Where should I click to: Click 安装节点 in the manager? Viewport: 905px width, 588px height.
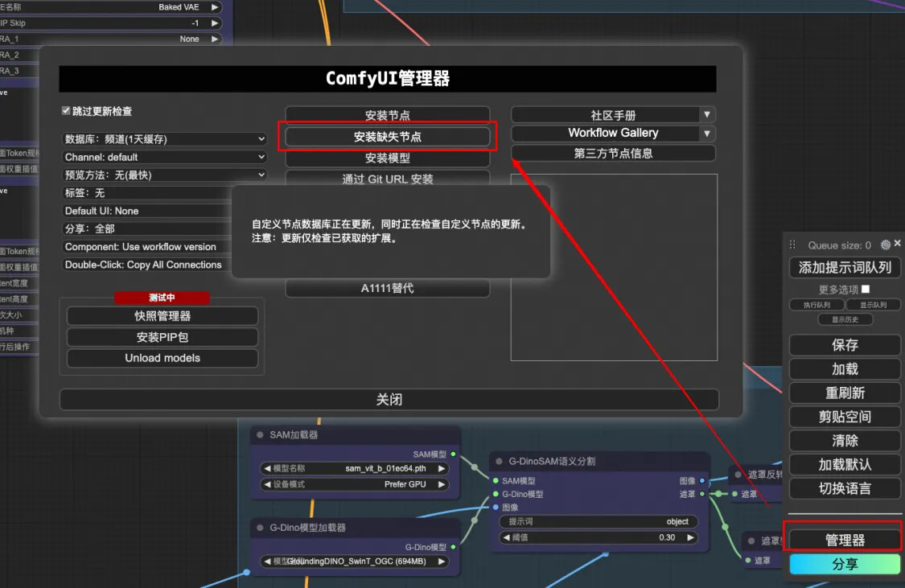pos(387,114)
